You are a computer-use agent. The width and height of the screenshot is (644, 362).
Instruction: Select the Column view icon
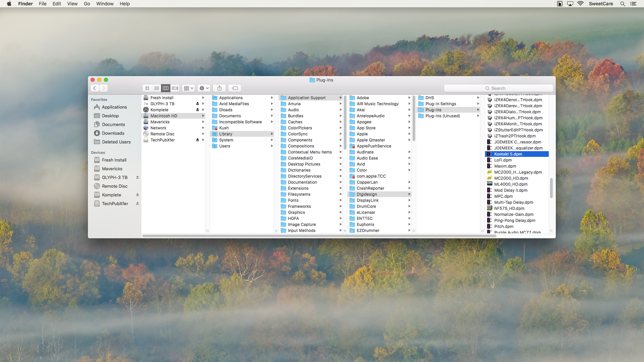point(165,88)
